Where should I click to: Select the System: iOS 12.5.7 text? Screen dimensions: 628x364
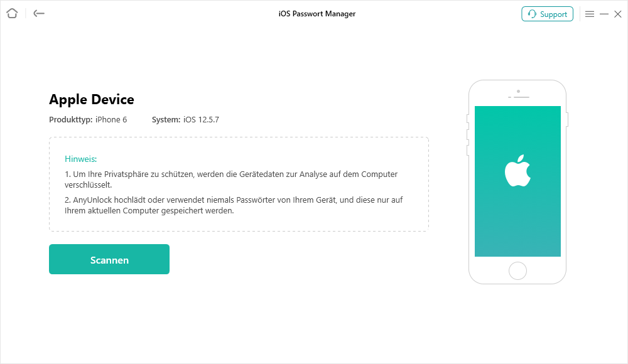pyautogui.click(x=185, y=120)
